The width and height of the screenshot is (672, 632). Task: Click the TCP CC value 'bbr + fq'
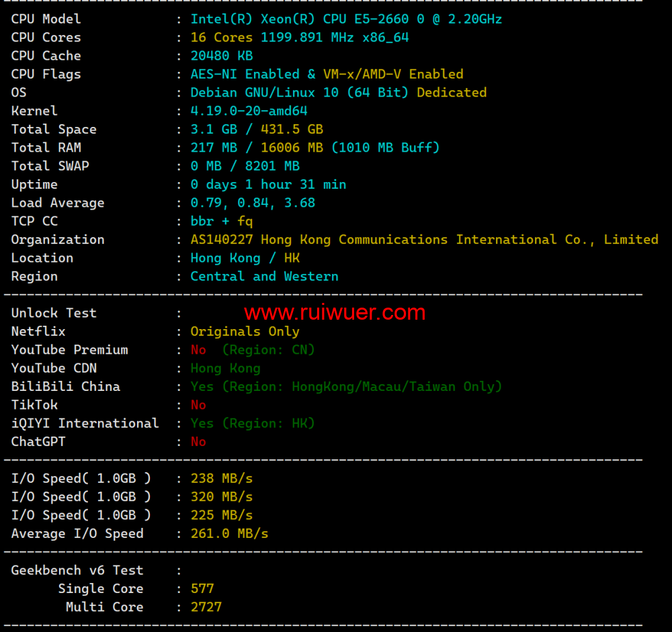221,221
